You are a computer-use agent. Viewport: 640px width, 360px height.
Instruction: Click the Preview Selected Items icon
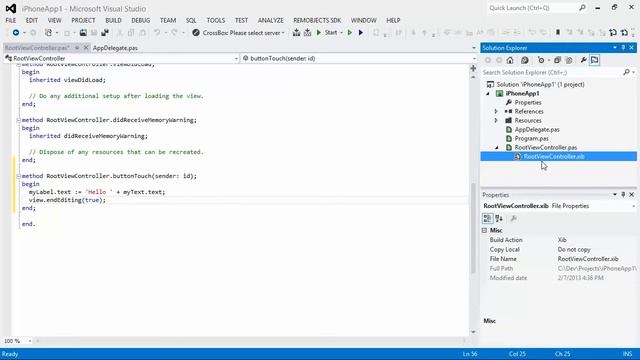point(595,60)
